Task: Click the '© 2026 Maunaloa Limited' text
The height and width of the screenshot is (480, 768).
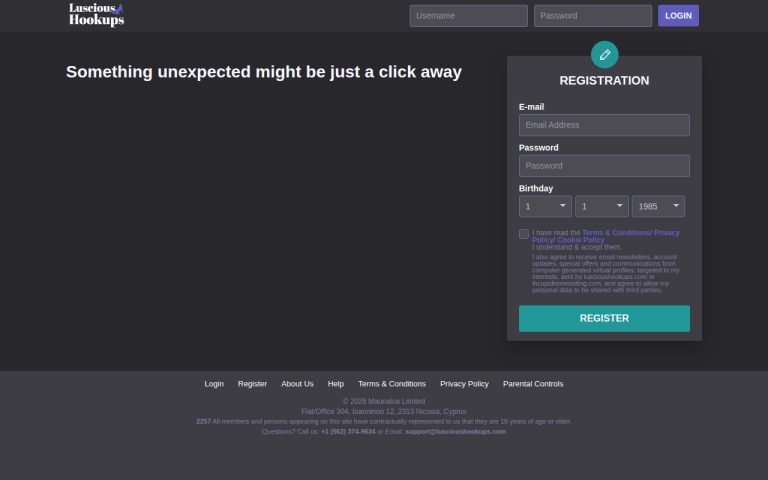Action: click(384, 401)
